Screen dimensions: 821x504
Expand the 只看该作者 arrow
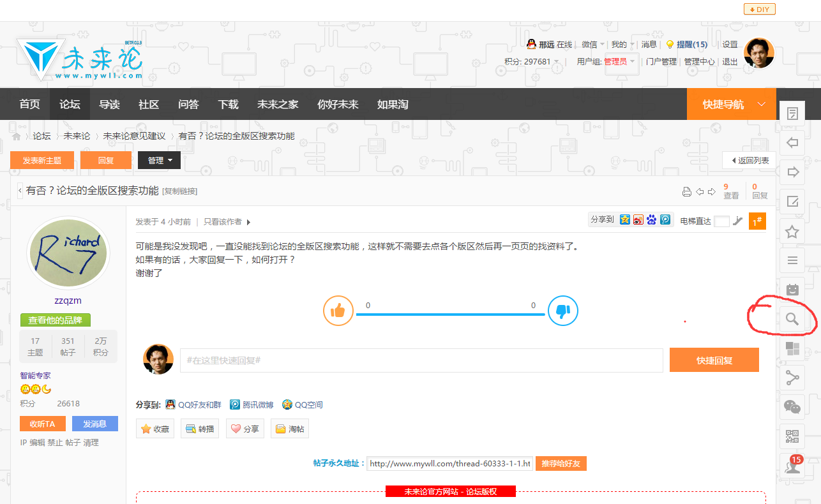(248, 222)
